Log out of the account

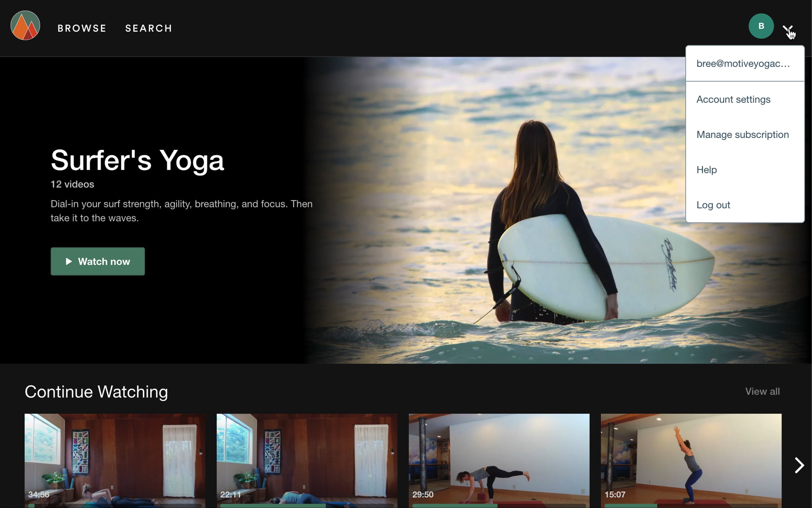[x=713, y=205]
